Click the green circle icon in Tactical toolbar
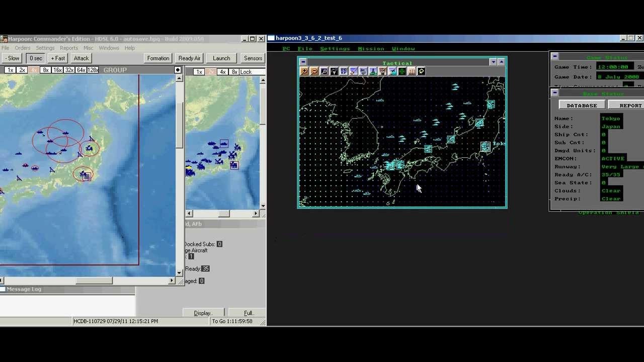The width and height of the screenshot is (644, 362). (402, 71)
